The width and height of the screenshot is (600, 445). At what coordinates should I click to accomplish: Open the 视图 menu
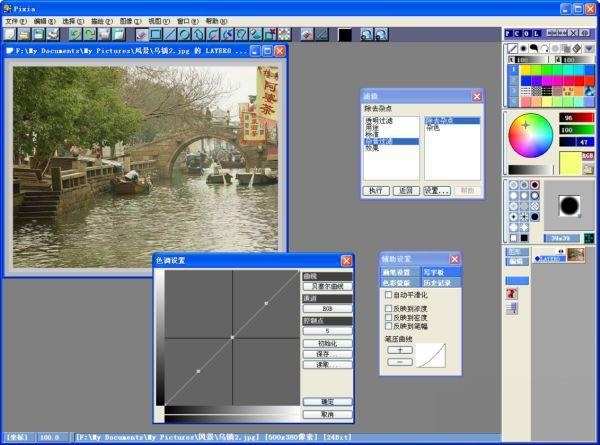159,21
